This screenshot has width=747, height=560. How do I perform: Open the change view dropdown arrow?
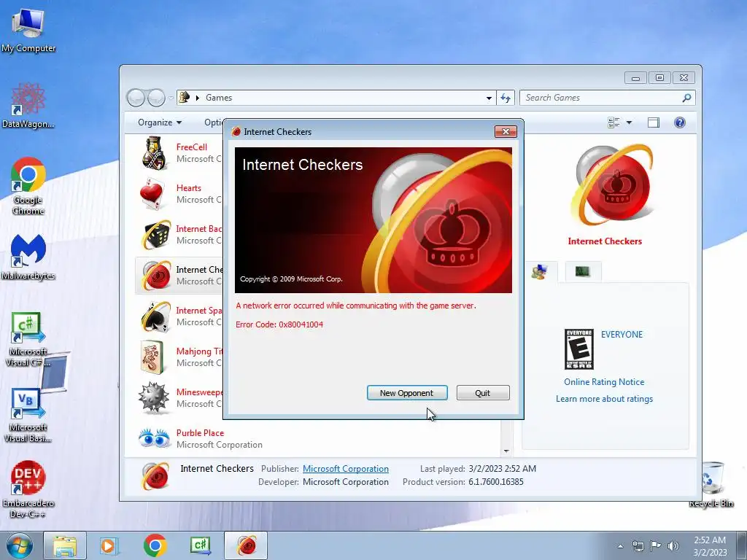tap(629, 122)
